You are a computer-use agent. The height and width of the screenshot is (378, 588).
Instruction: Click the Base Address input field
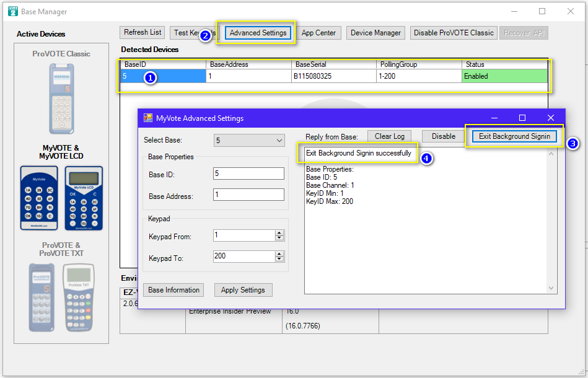pos(248,195)
